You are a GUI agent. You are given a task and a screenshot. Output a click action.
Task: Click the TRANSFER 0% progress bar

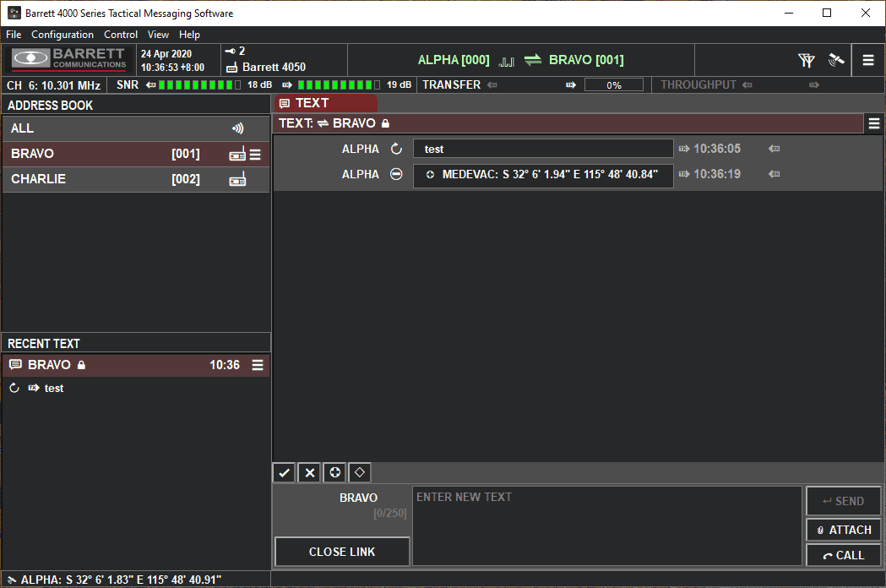pos(614,84)
